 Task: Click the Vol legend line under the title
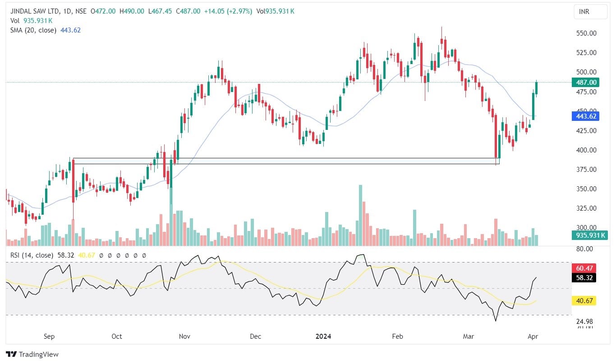pos(31,21)
